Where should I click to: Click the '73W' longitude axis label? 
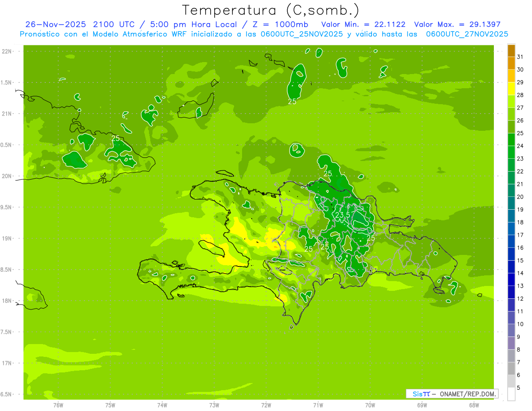[214, 405]
